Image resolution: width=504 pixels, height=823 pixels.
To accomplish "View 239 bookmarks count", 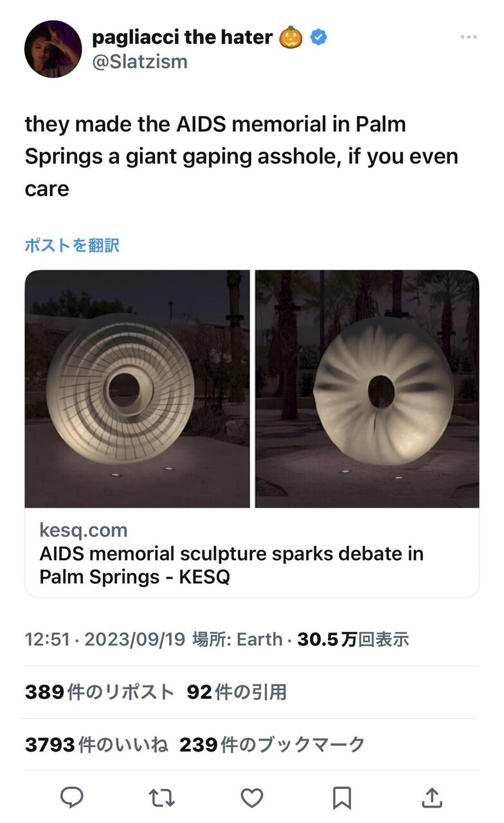I will 272,745.
